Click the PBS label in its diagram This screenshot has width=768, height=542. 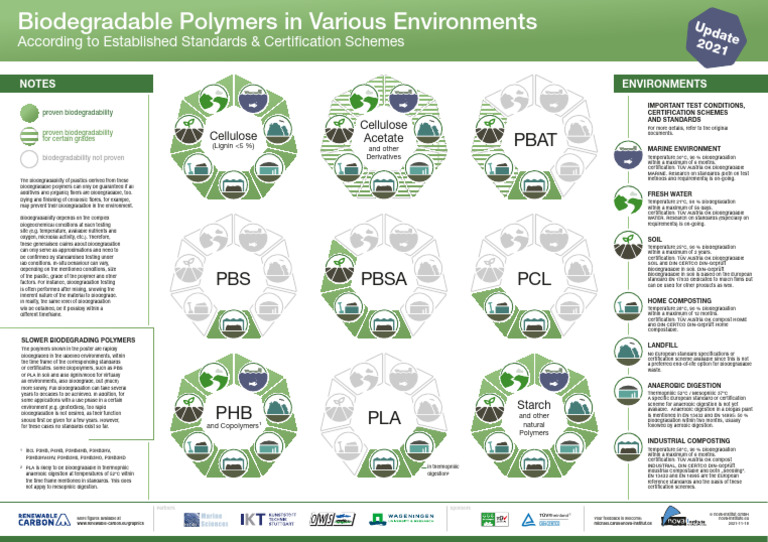click(x=233, y=279)
